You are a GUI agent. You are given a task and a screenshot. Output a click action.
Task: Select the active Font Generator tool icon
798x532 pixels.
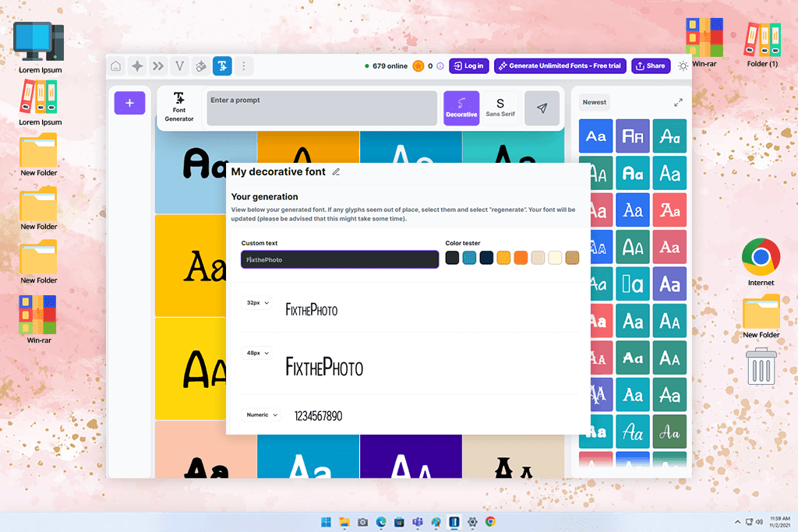point(222,66)
